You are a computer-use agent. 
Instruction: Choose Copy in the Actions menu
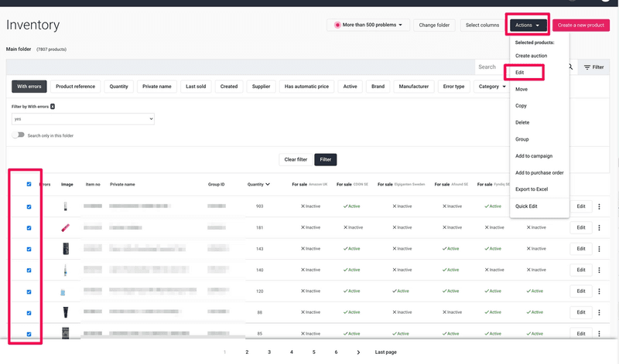521,106
